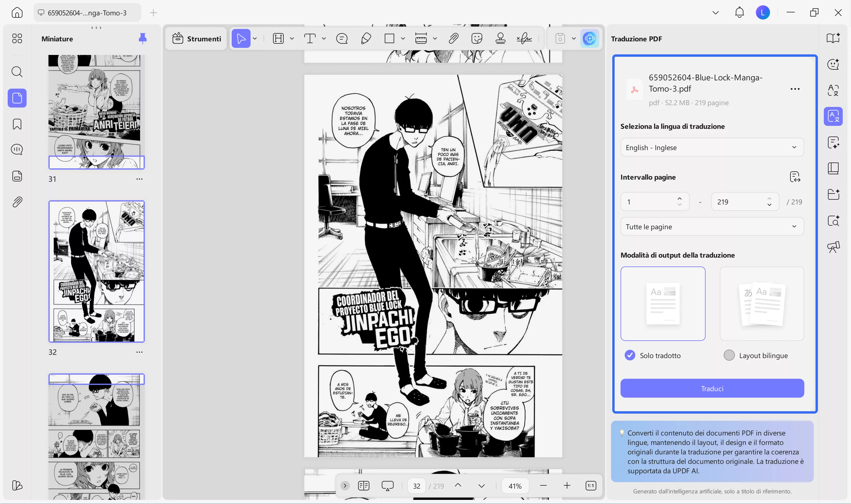Unpin the Miniature panel

(143, 38)
